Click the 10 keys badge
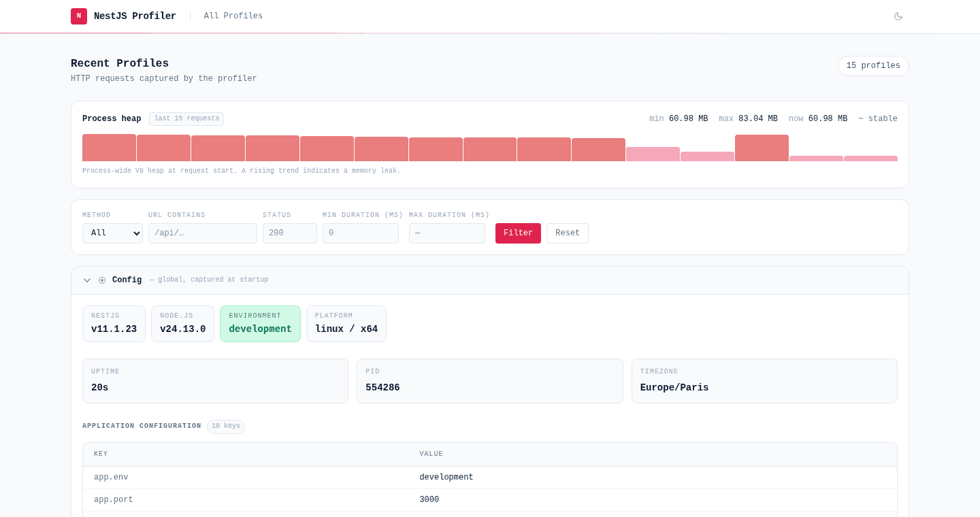 226,427
